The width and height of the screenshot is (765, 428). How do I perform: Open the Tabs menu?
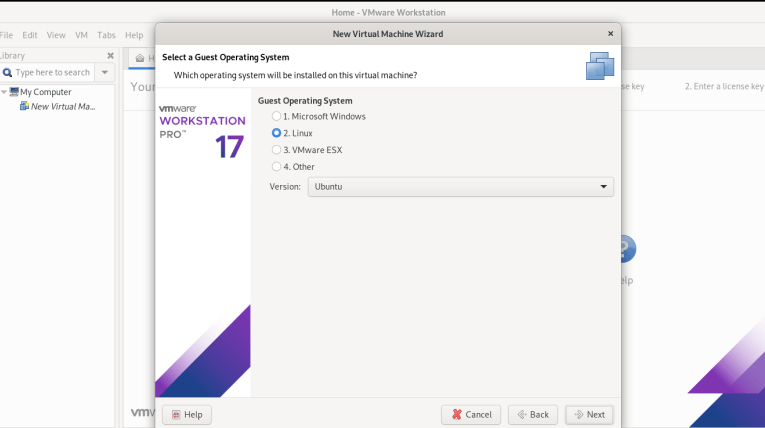click(x=106, y=35)
